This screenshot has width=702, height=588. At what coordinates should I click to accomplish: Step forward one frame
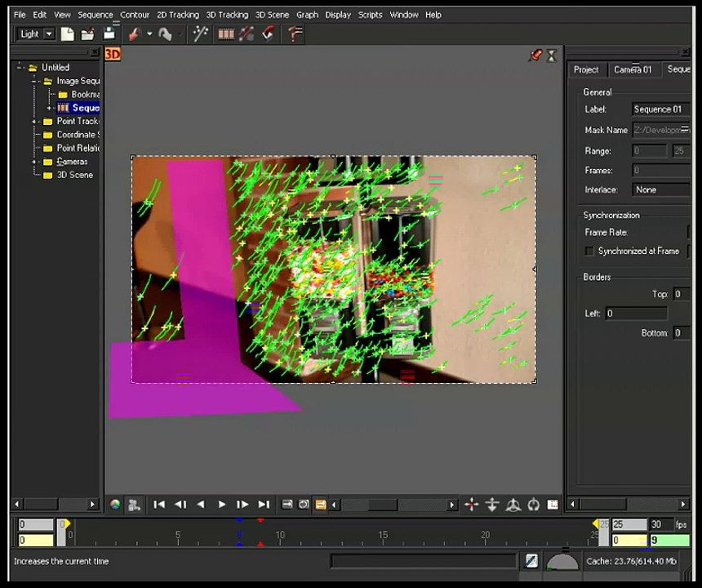coord(242,505)
